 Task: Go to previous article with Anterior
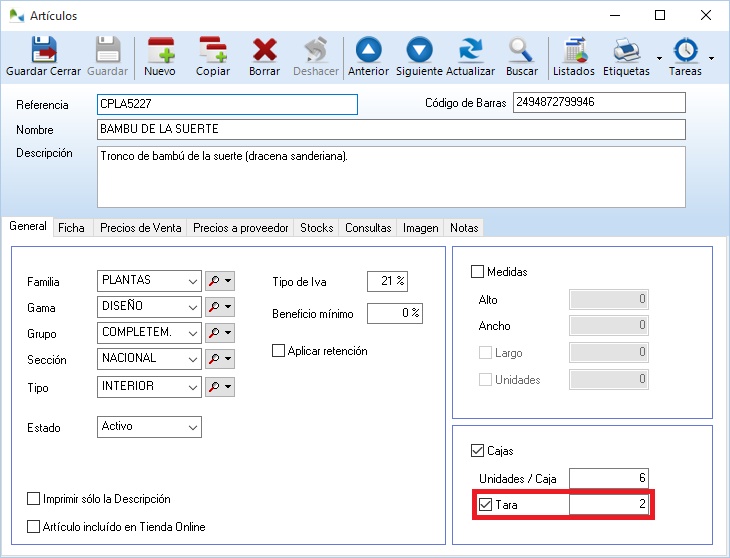[x=369, y=50]
